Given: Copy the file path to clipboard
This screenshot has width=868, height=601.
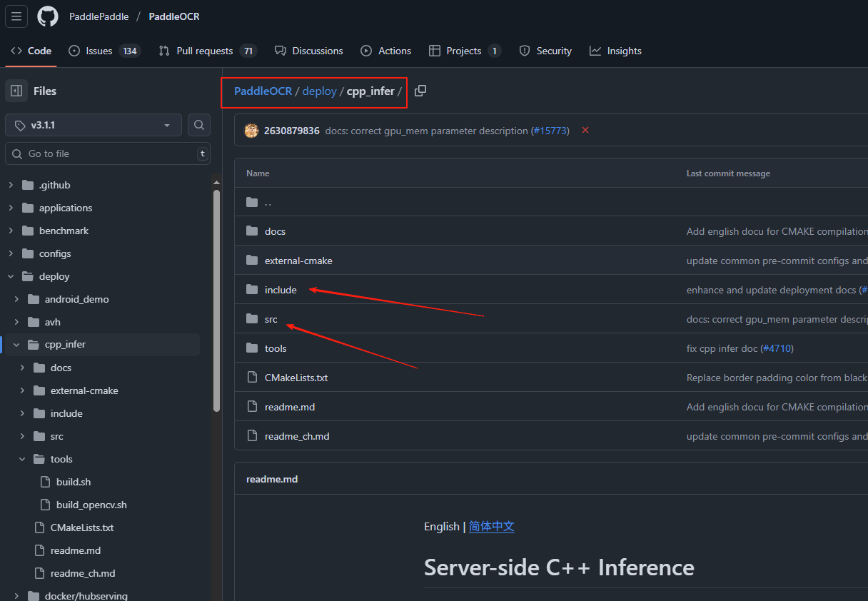Looking at the screenshot, I should click(x=420, y=91).
